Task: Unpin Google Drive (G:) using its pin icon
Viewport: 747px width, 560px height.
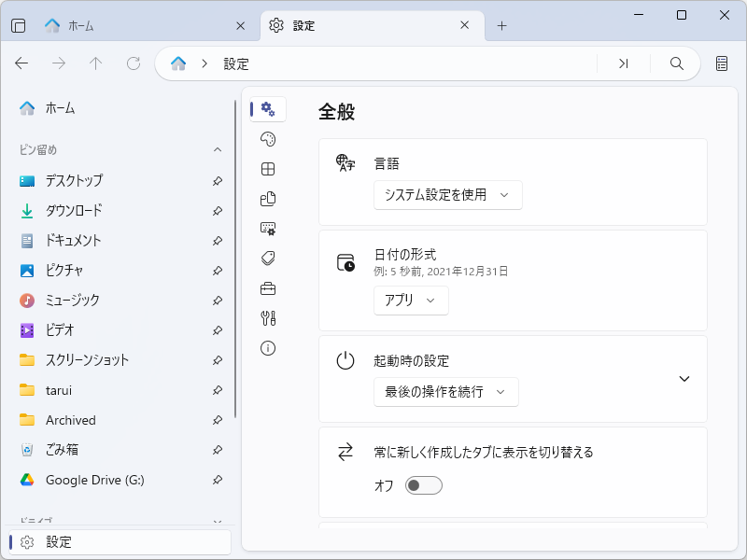Action: click(218, 480)
